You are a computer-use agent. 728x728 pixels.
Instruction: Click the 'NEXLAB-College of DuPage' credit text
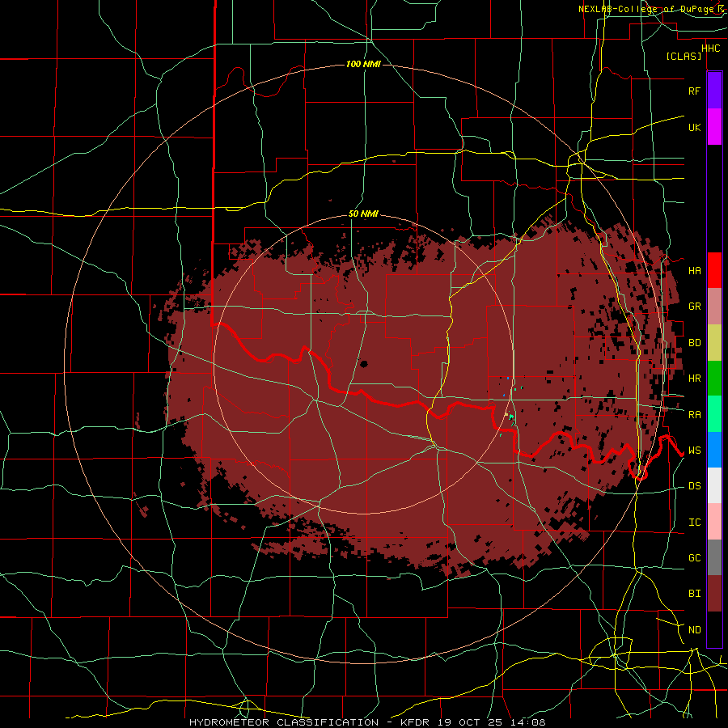click(645, 9)
